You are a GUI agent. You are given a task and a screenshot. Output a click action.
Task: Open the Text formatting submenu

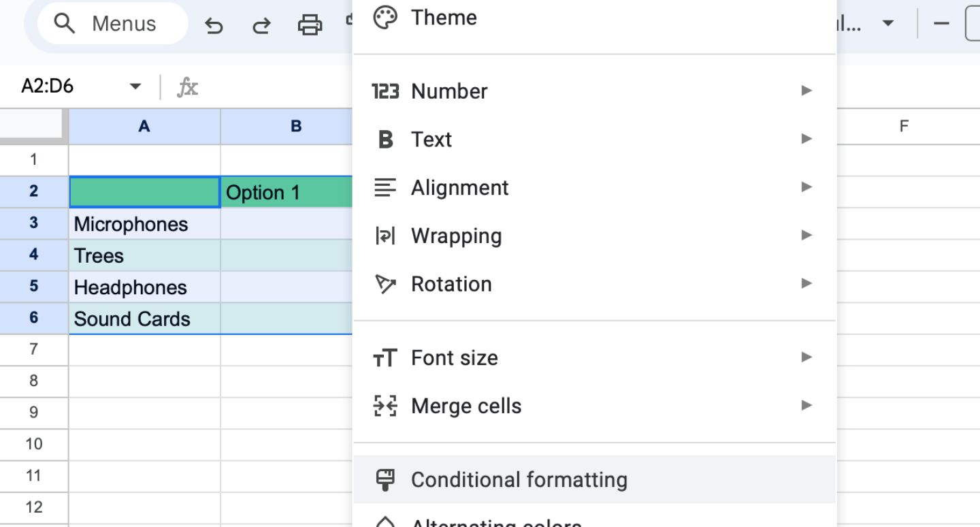(x=431, y=139)
